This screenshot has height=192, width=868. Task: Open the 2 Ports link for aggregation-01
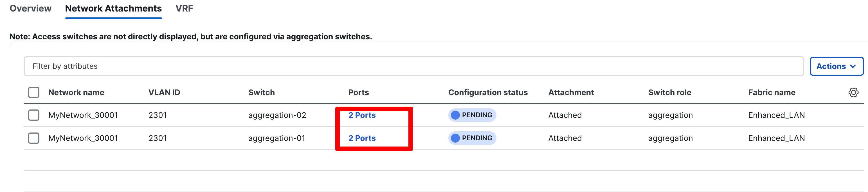(x=361, y=138)
